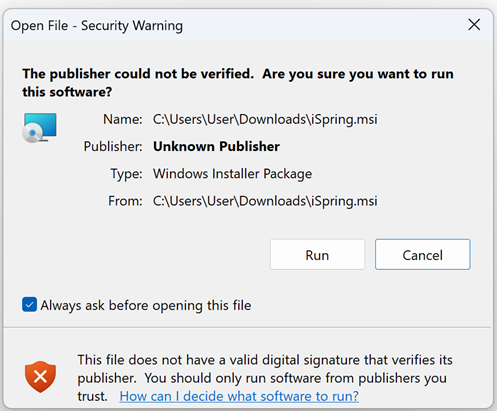497x411 pixels.
Task: Click the 'Windows Installer Package' type value
Action: (x=232, y=174)
